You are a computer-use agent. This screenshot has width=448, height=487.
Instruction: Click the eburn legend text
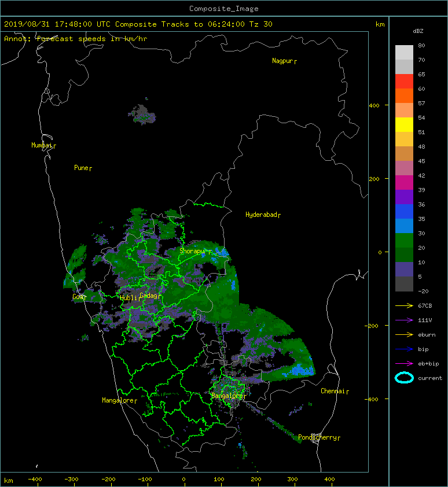(x=427, y=335)
